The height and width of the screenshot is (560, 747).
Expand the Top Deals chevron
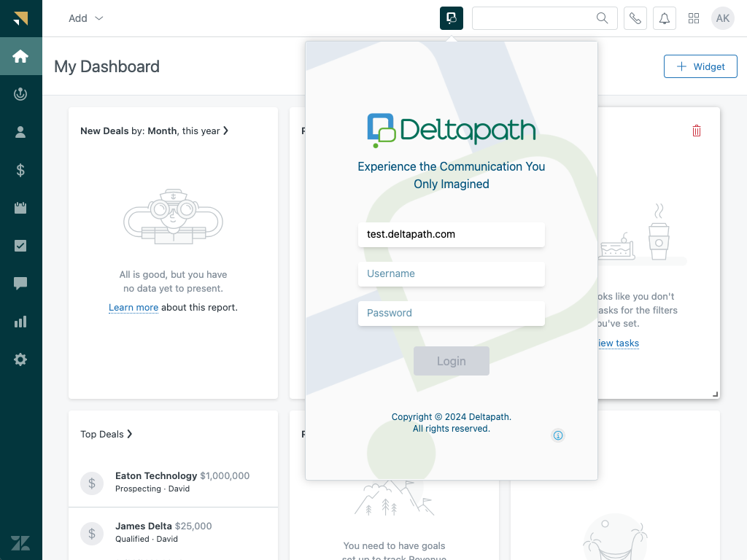(x=130, y=434)
